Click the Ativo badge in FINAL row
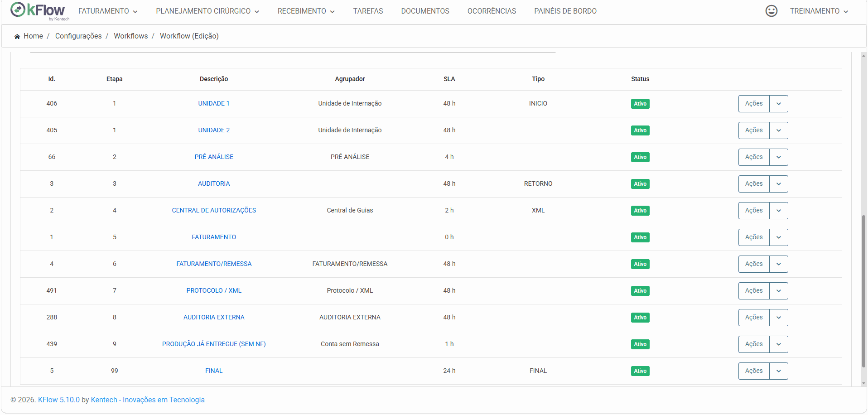This screenshot has height=415, width=868. [640, 371]
